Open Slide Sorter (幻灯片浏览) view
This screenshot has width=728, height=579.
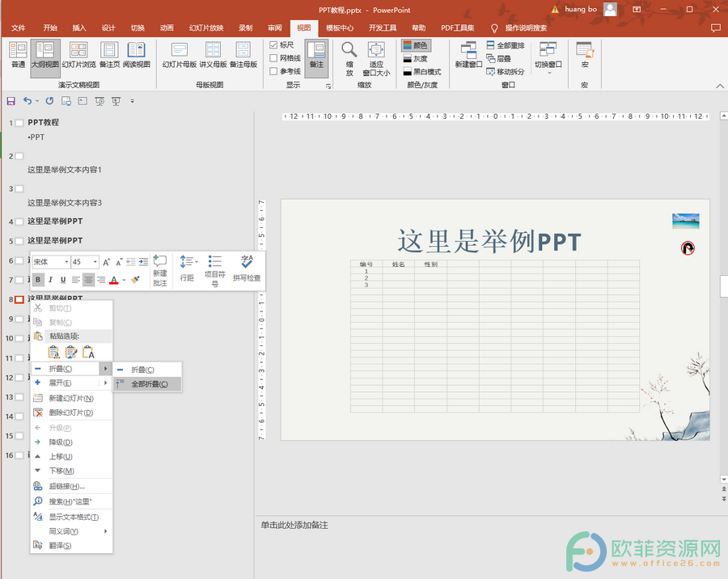pos(78,56)
